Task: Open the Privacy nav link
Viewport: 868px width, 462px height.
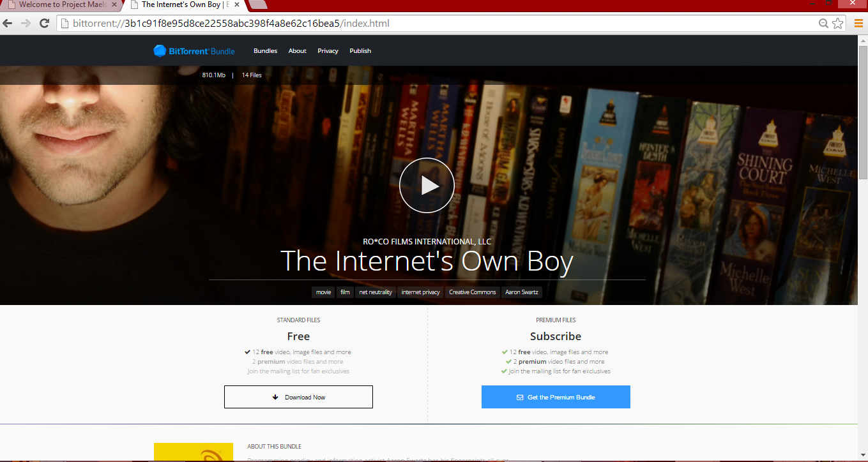Action: pyautogui.click(x=328, y=51)
